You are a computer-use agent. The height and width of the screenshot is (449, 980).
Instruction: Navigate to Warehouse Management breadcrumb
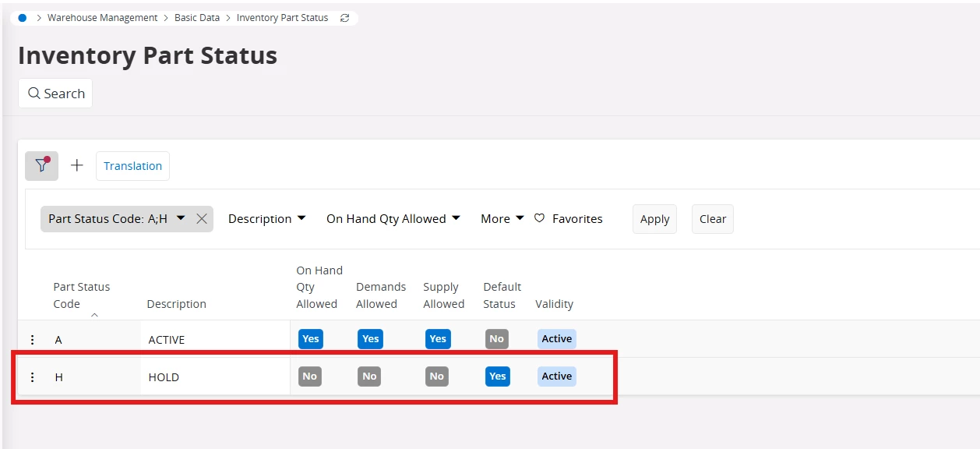point(103,17)
